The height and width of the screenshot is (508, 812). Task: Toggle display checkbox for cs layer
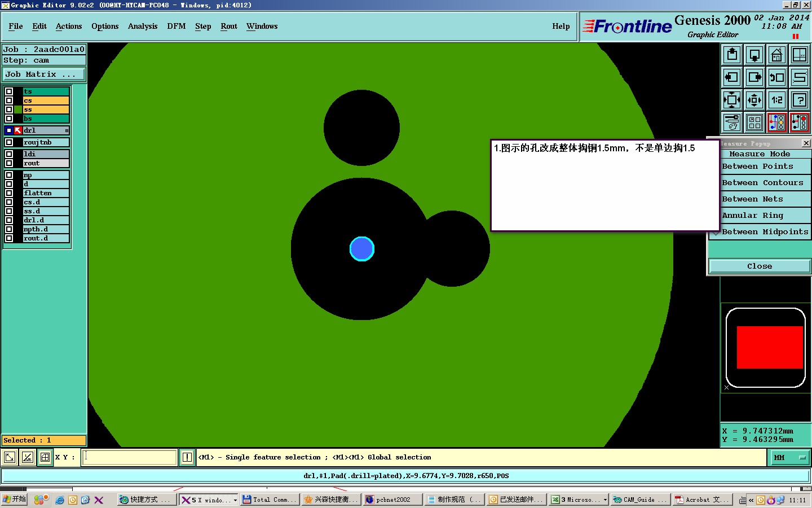click(9, 100)
